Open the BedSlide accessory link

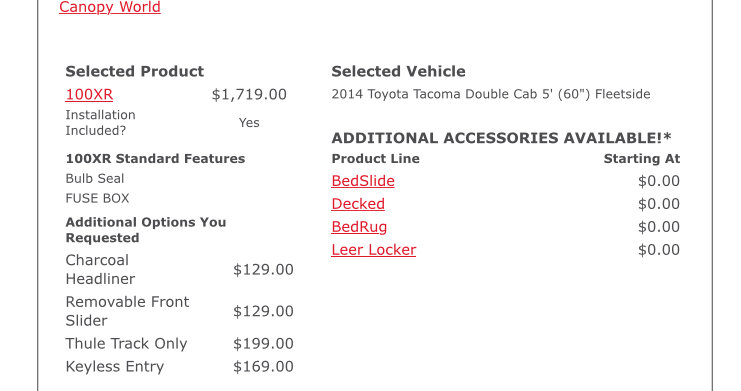pos(363,181)
